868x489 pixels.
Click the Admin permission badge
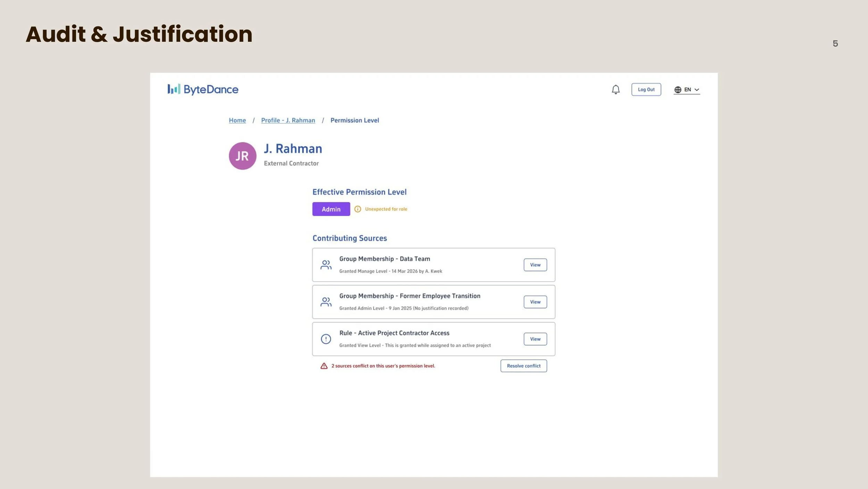click(x=331, y=209)
